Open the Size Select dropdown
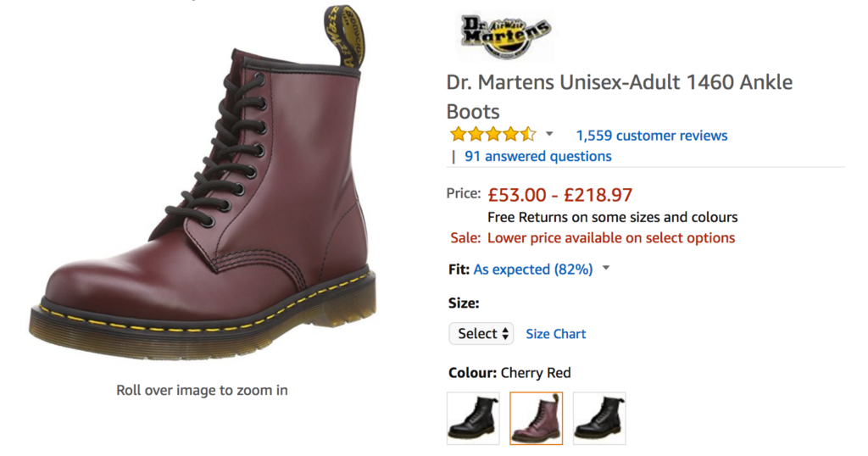Image resolution: width=868 pixels, height=456 pixels. pos(481,334)
